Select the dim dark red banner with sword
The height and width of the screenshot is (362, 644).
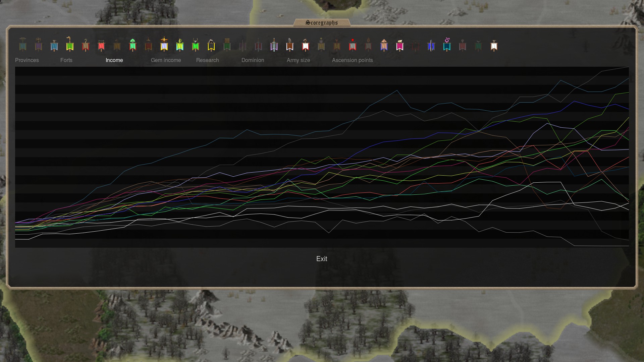(x=258, y=45)
